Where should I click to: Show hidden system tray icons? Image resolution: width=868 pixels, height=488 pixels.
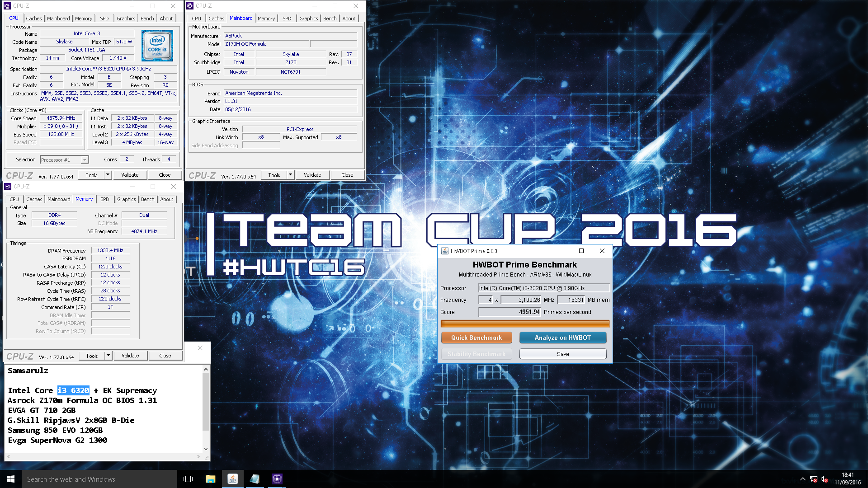tap(802, 479)
